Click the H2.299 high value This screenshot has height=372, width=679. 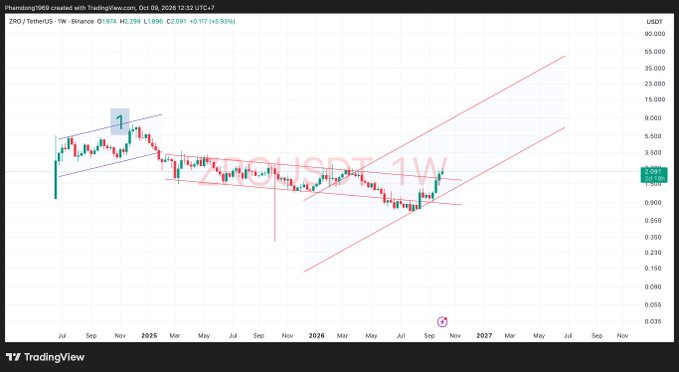click(130, 21)
